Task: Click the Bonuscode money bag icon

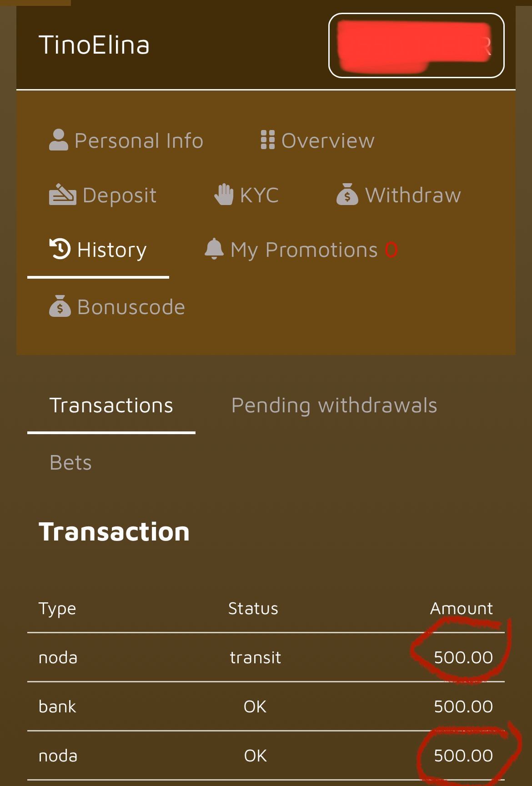Action: click(60, 306)
